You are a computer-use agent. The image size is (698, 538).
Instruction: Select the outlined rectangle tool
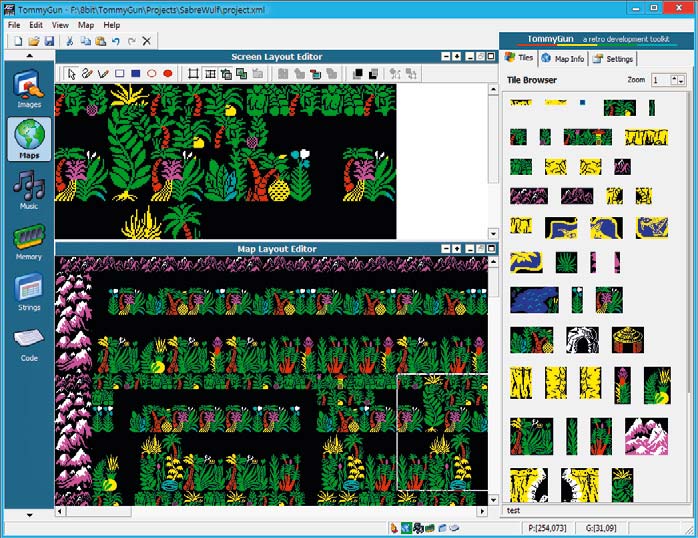(119, 73)
